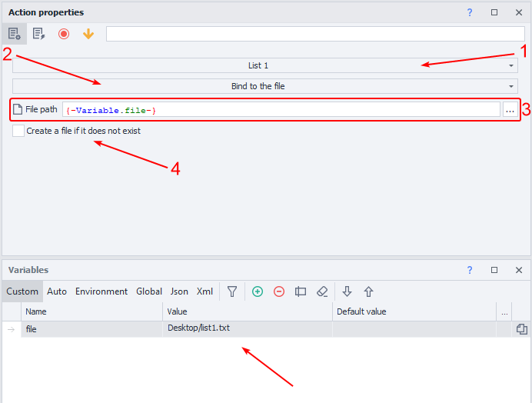Click the File path input field
Viewport: 532px width, 403px height.
click(281, 110)
